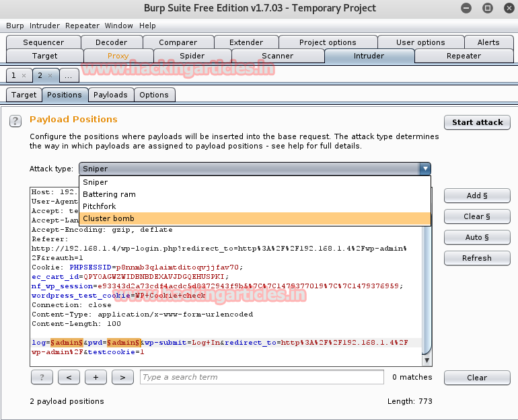Click the '2 payload positions' status text

(x=67, y=401)
